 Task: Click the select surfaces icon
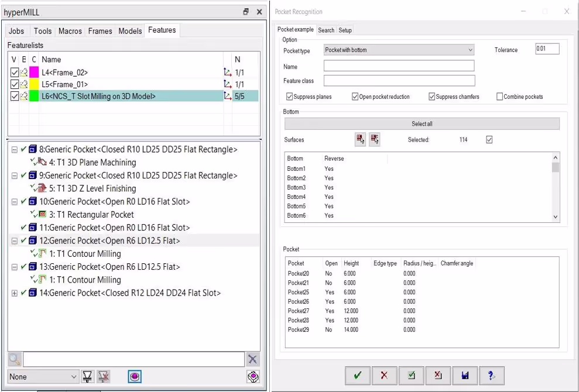(361, 139)
